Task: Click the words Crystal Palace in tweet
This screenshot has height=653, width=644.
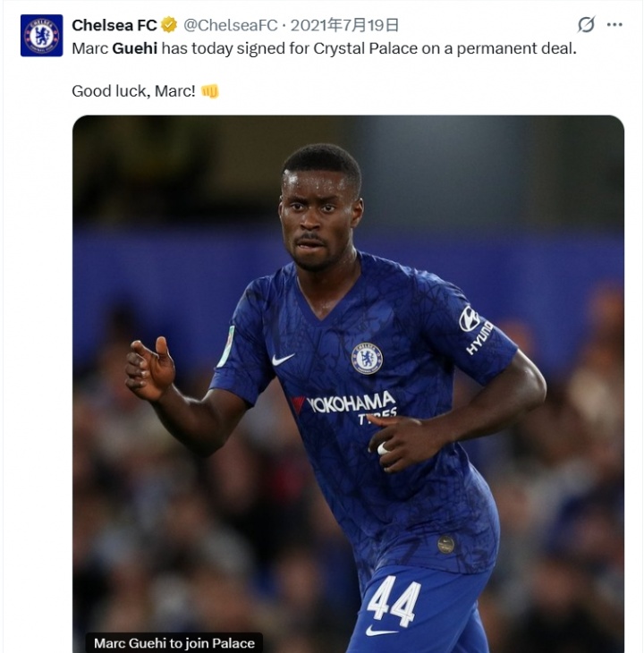Action: [357, 47]
